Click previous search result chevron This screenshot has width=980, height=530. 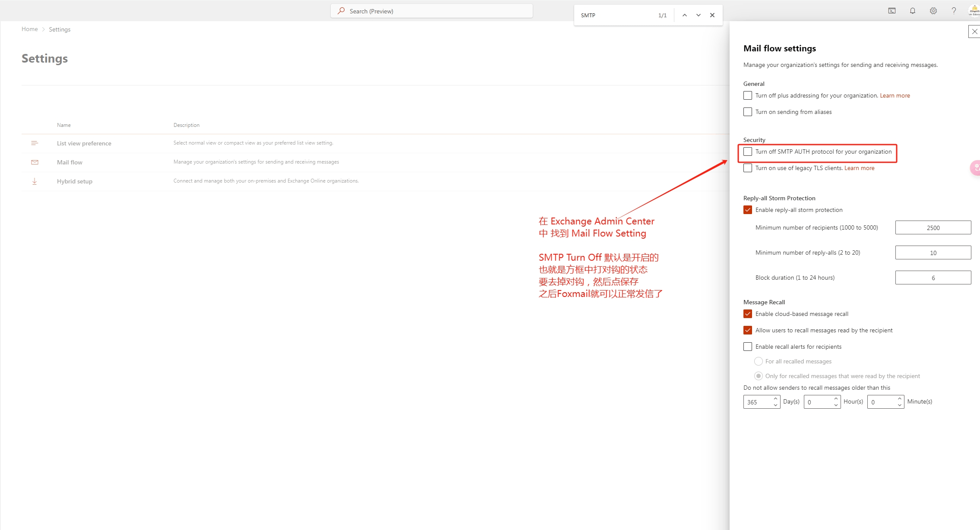684,15
